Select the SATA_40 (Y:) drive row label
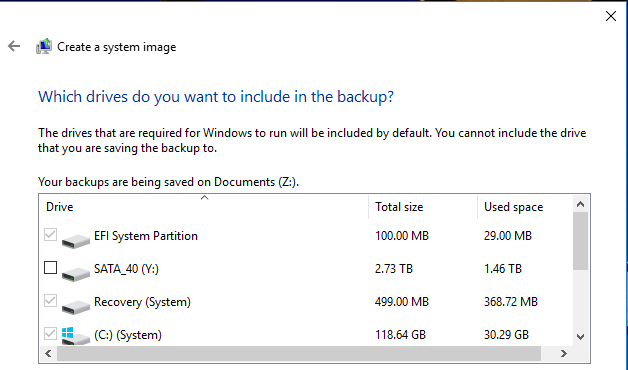This screenshot has height=370, width=628. coord(126,269)
